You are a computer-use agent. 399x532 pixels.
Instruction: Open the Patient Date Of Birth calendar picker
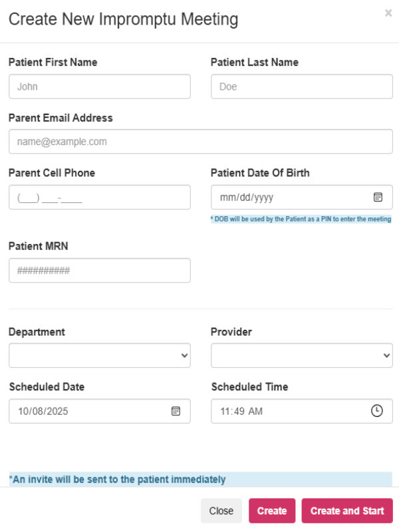(x=378, y=198)
